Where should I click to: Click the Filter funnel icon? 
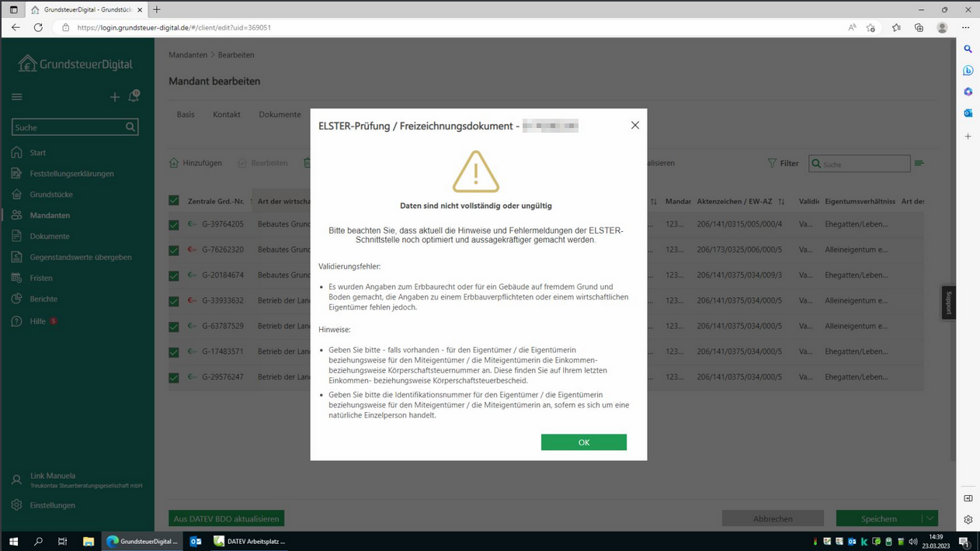click(x=772, y=163)
